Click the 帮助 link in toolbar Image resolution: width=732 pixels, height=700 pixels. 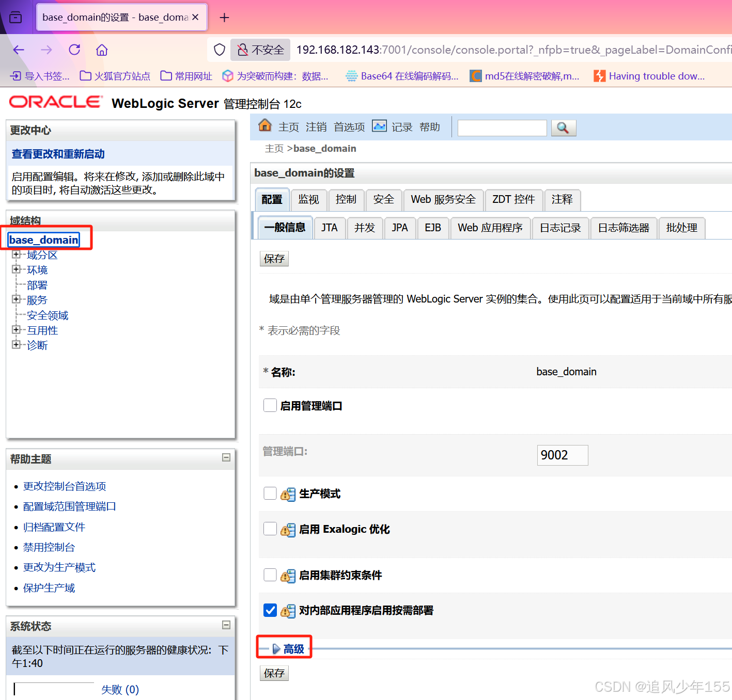(x=430, y=127)
